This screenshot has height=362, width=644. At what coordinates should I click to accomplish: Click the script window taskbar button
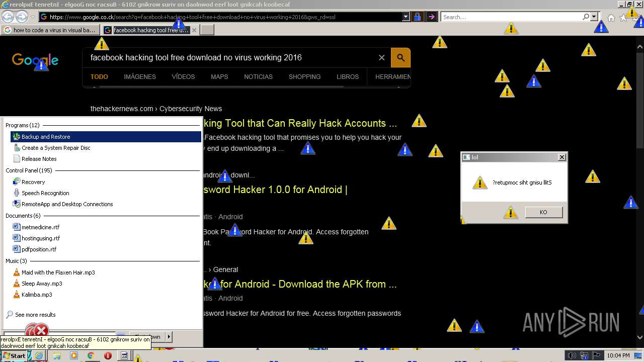(125, 355)
